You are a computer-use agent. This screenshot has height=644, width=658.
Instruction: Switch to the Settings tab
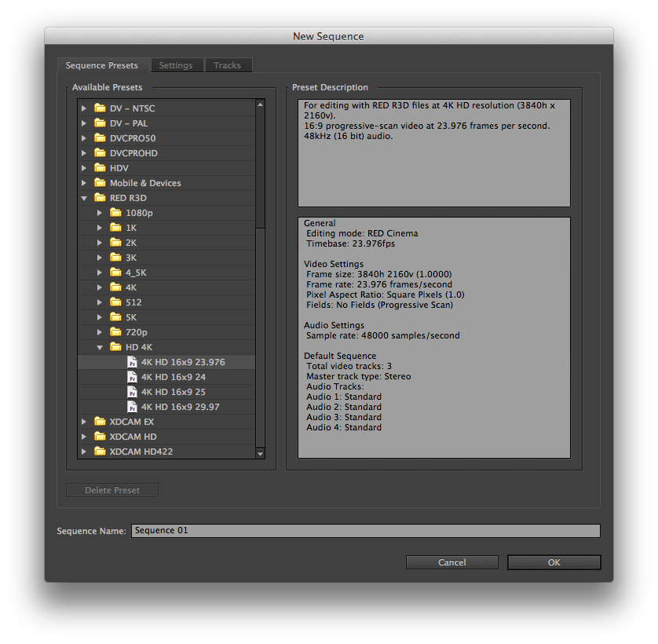[177, 65]
